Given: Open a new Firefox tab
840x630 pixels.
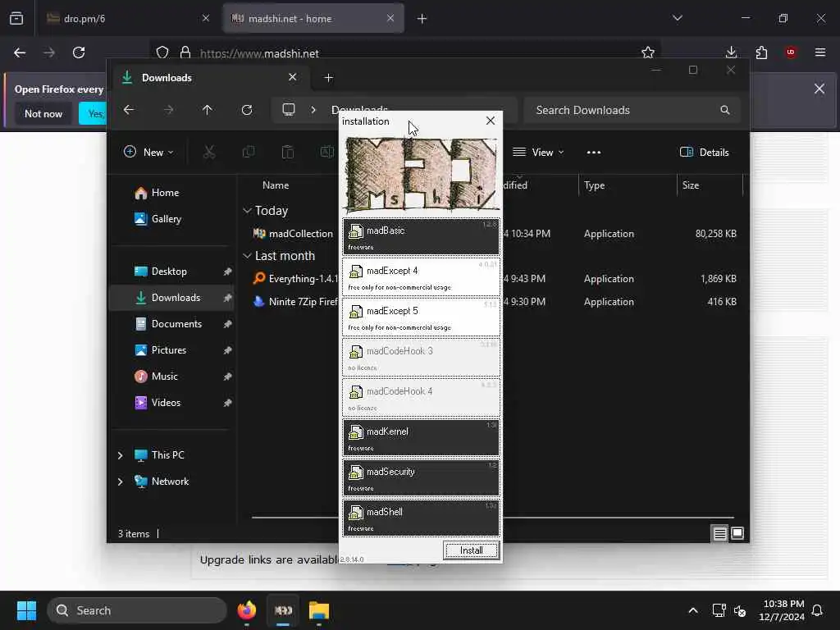Looking at the screenshot, I should (422, 19).
